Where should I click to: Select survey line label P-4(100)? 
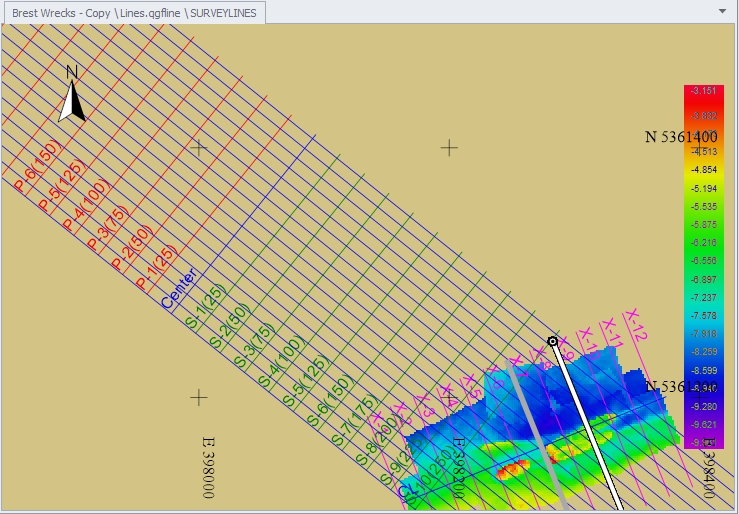(x=86, y=208)
